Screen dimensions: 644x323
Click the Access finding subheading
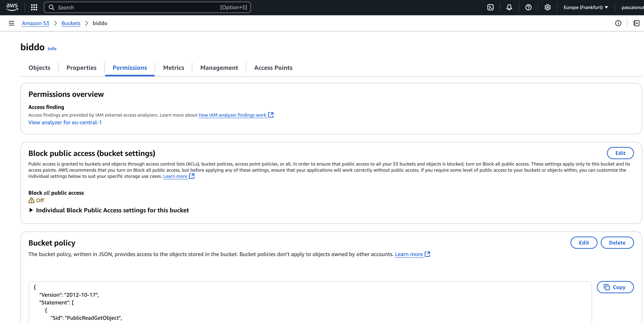[46, 107]
